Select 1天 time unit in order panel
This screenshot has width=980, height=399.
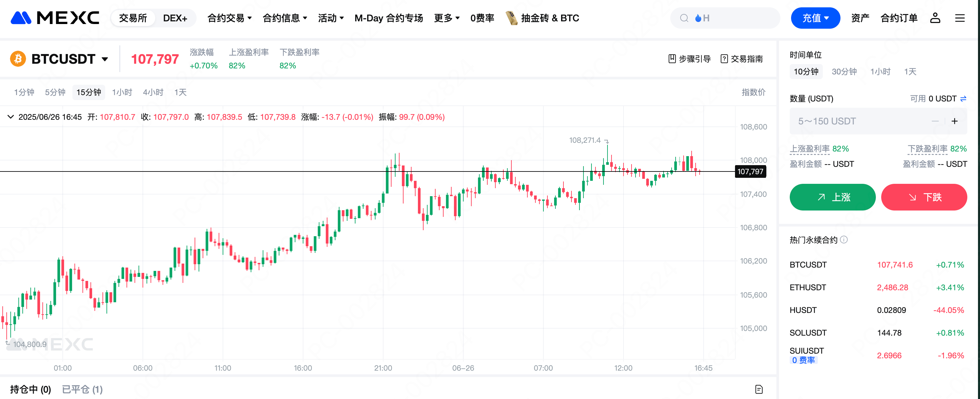coord(910,71)
